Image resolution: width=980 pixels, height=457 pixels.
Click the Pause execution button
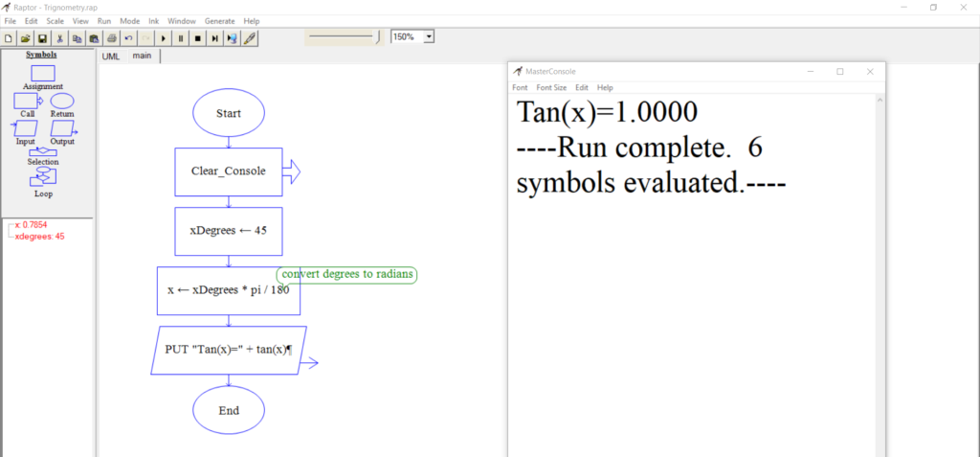tap(180, 38)
